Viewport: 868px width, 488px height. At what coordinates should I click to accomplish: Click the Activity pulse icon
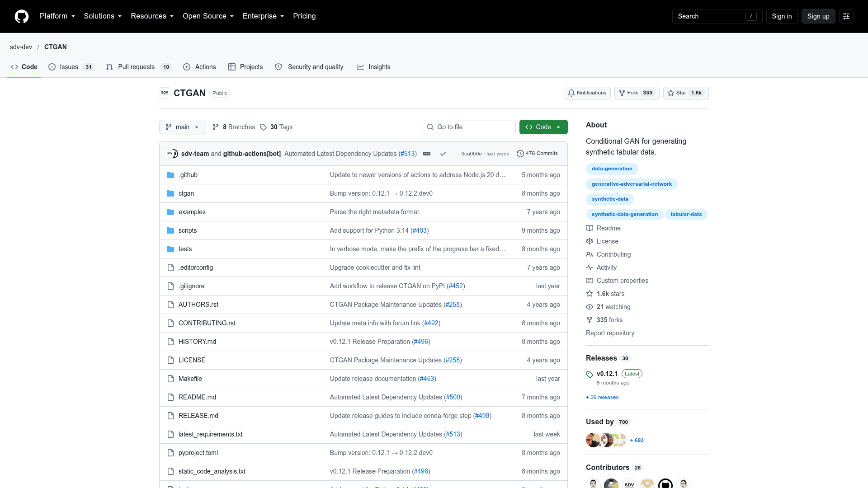[590, 267]
